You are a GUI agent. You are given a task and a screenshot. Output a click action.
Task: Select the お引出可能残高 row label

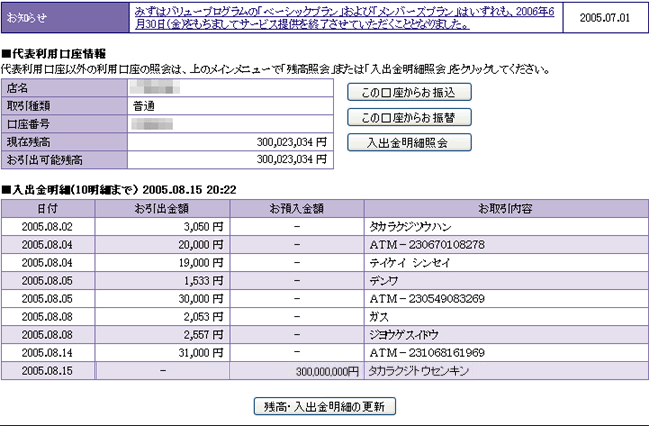click(x=44, y=159)
